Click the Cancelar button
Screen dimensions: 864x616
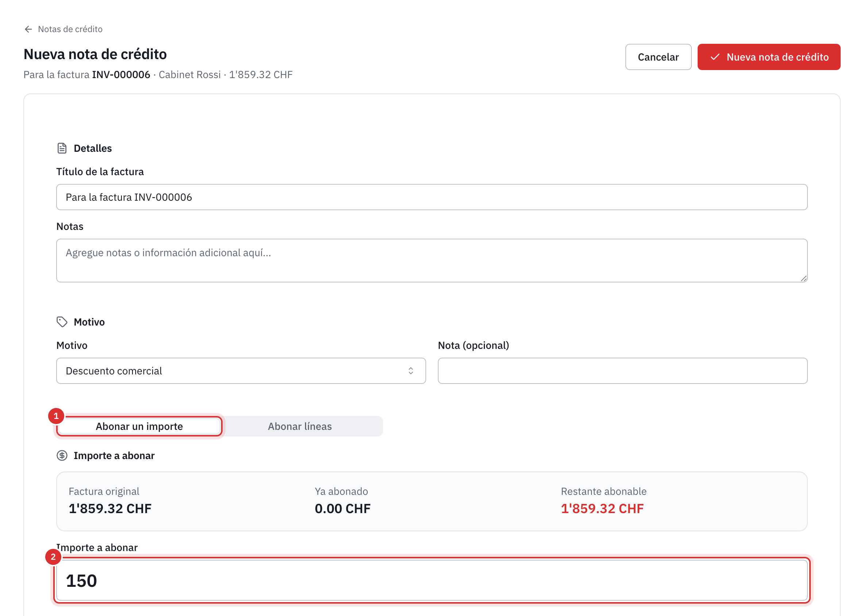[x=658, y=57]
